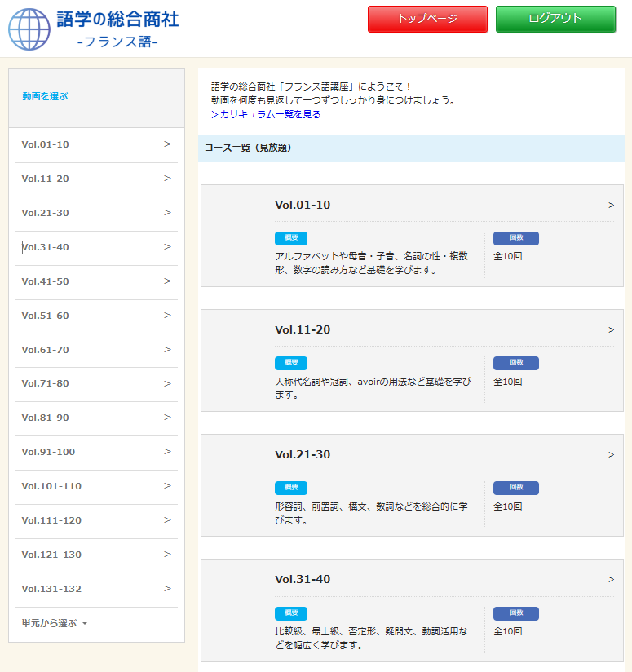Screen dimensions: 632x672
Task: Open the カリキュラム一覧を見る link
Action: [266, 115]
